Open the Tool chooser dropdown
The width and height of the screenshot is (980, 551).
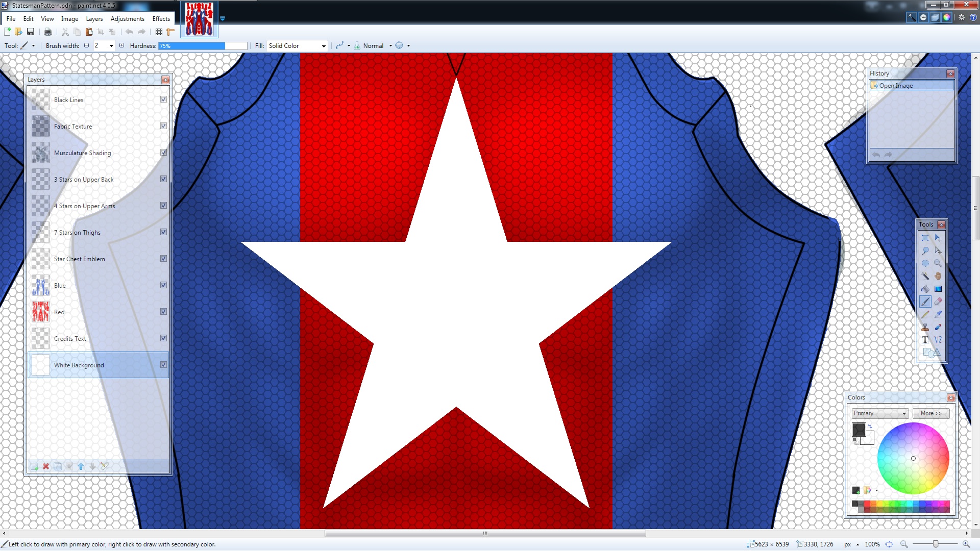(x=28, y=45)
